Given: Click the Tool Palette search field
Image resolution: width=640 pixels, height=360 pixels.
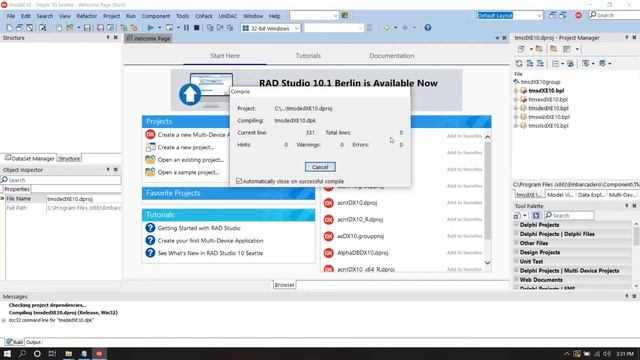Looking at the screenshot, I should (569, 216).
